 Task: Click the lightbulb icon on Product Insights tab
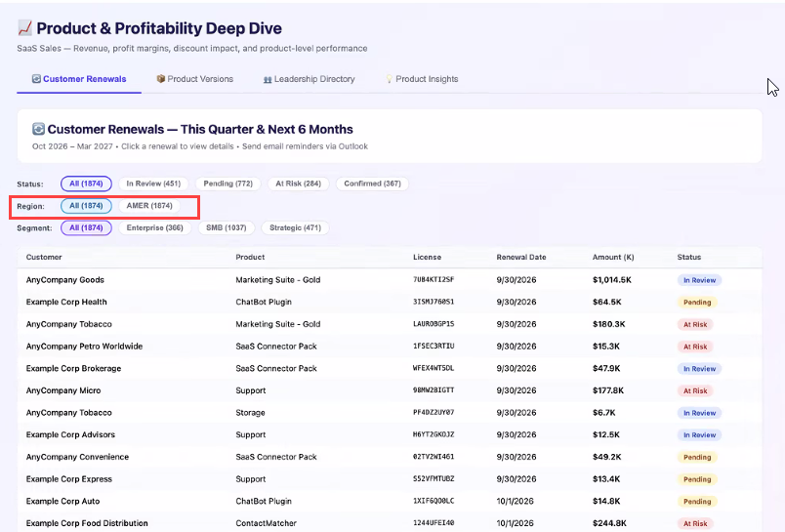pyautogui.click(x=389, y=78)
